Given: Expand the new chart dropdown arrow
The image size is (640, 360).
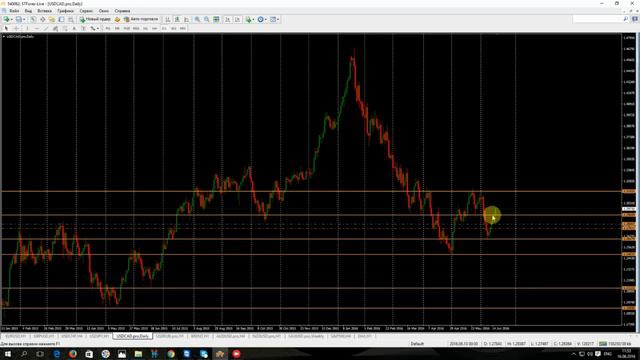Looking at the screenshot, I should 11,19.
